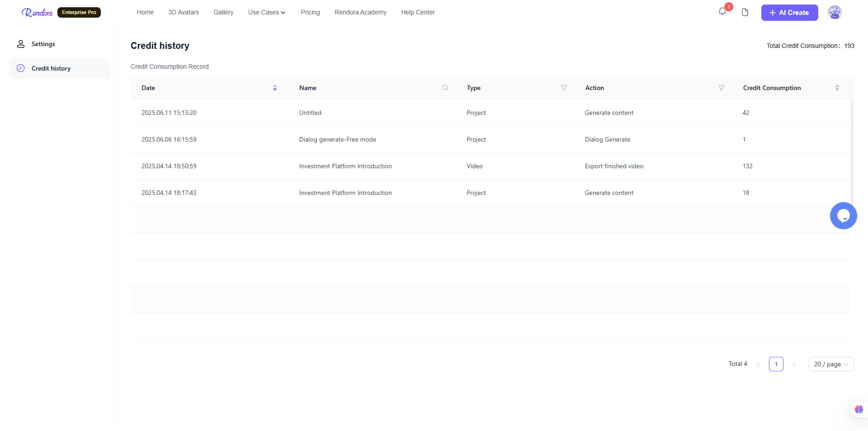
Task: Click the Credit history clock icon
Action: coord(21,68)
